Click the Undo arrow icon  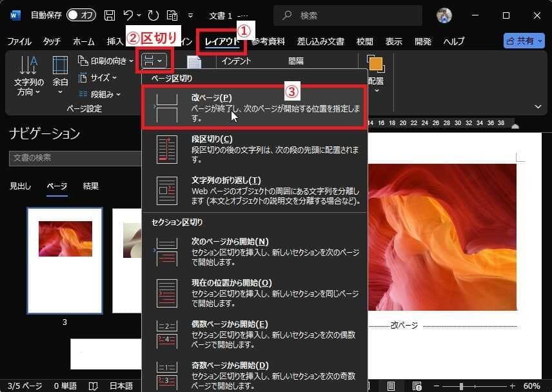point(129,15)
